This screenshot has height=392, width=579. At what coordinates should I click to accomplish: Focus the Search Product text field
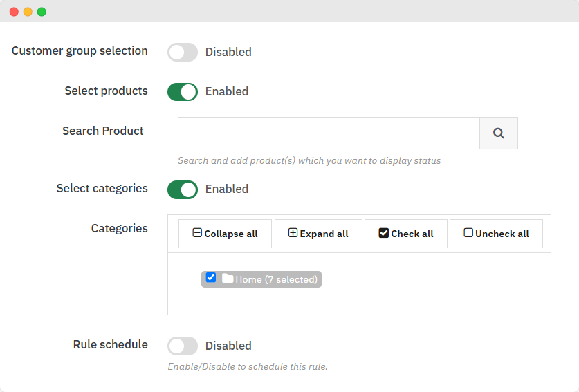click(x=329, y=133)
